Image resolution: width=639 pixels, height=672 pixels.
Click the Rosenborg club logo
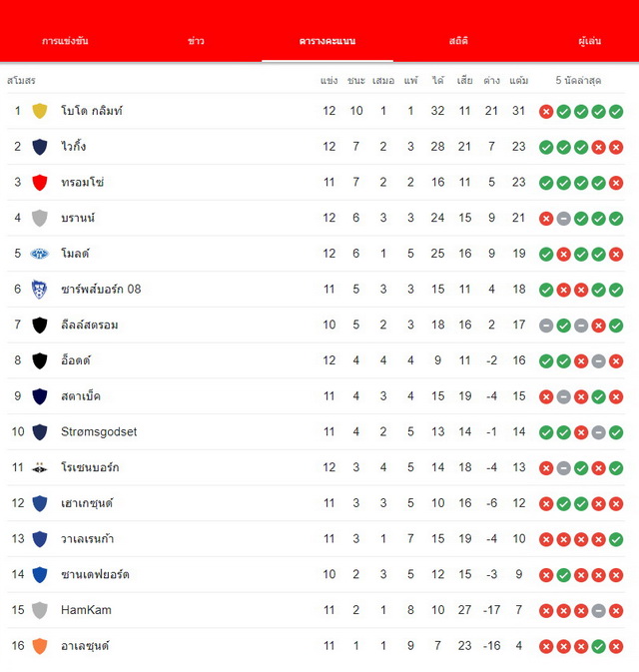[39, 467]
